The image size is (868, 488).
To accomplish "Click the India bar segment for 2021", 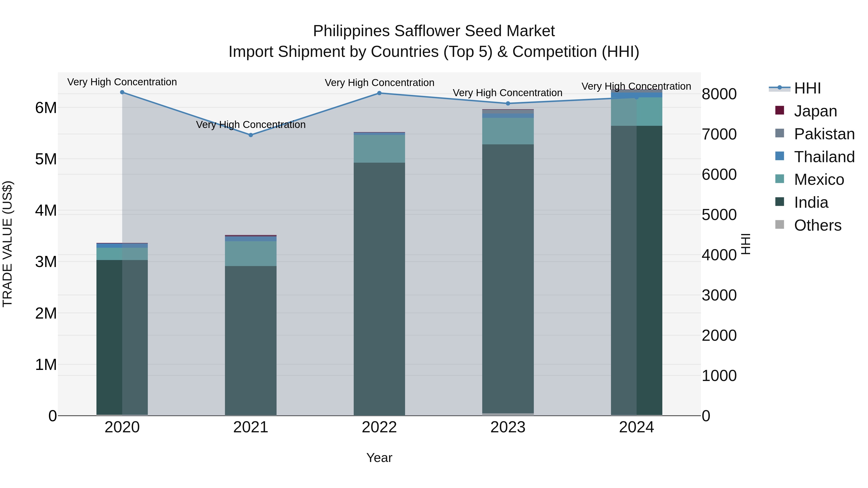I will [x=251, y=341].
